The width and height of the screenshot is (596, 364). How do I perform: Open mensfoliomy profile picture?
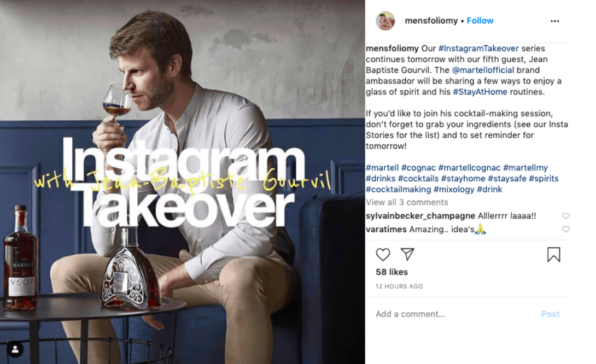point(385,21)
